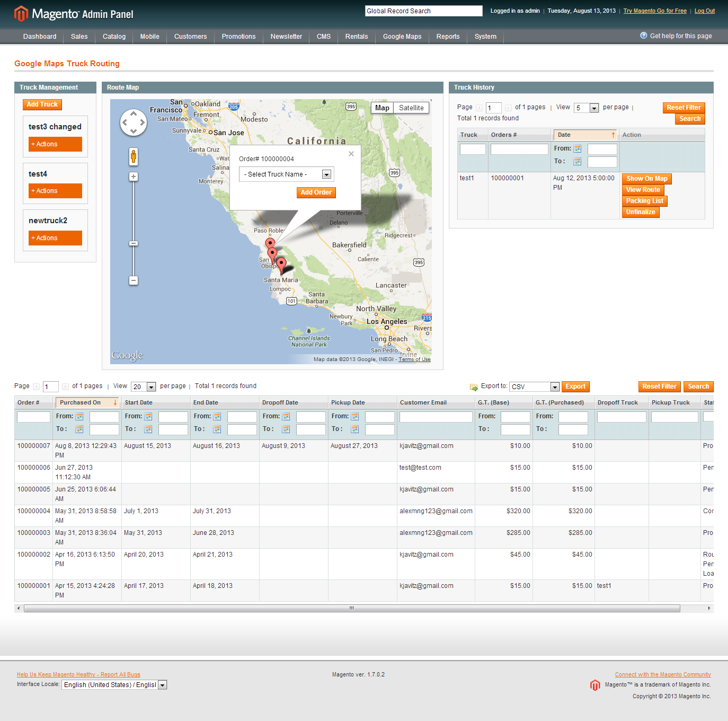This screenshot has width=728, height=721.
Task: Click the Search button in orders grid
Action: [698, 387]
